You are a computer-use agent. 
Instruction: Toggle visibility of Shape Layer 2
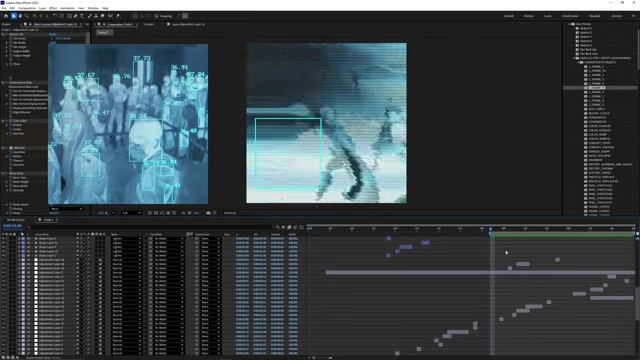click(3, 256)
